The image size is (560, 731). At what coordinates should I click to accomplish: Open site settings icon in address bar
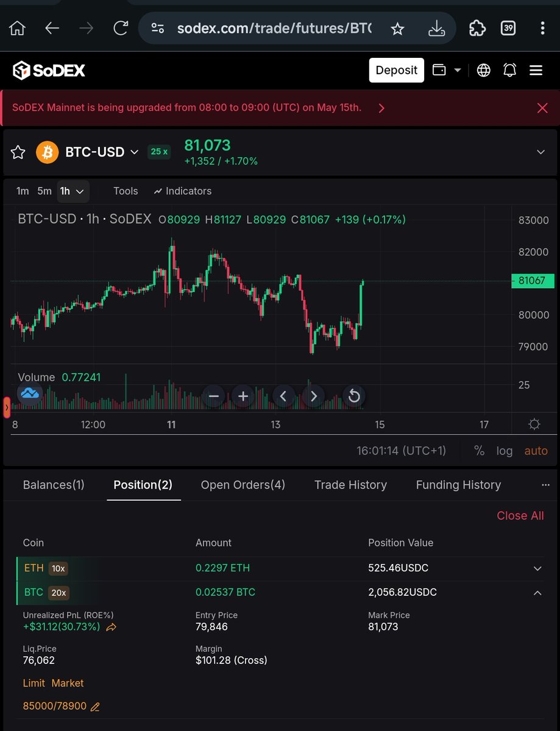point(158,28)
